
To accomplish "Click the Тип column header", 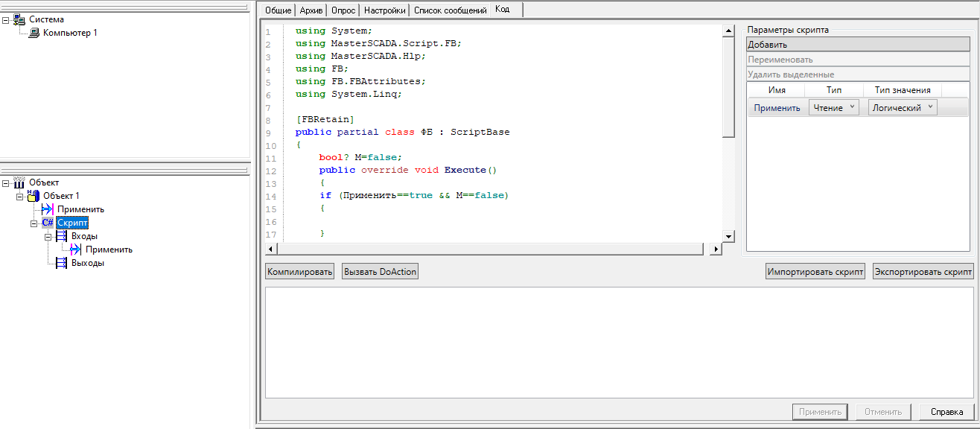I will (x=834, y=90).
